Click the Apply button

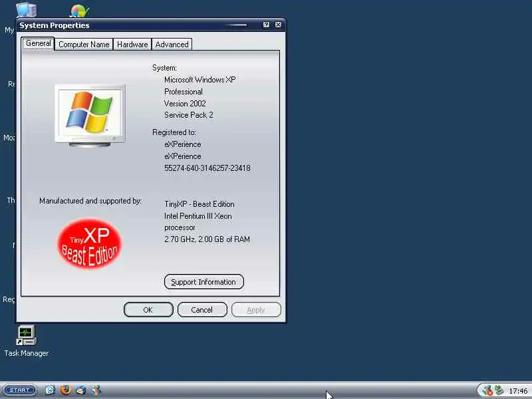click(256, 310)
